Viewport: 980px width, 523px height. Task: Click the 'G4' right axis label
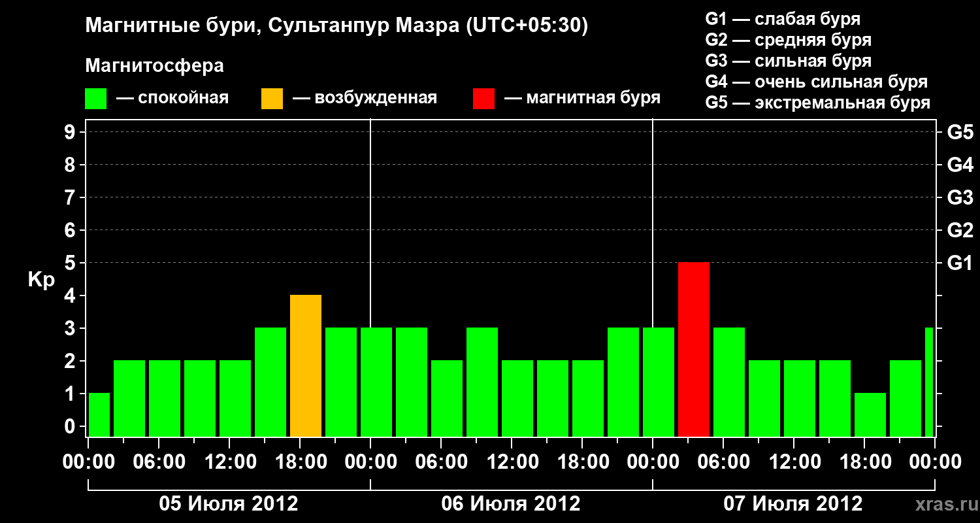pyautogui.click(x=960, y=165)
